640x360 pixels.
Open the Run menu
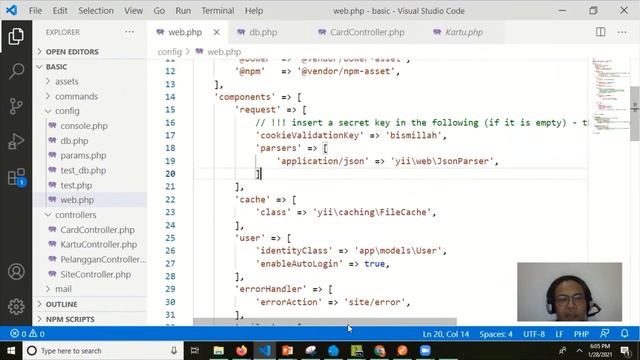pos(183,11)
